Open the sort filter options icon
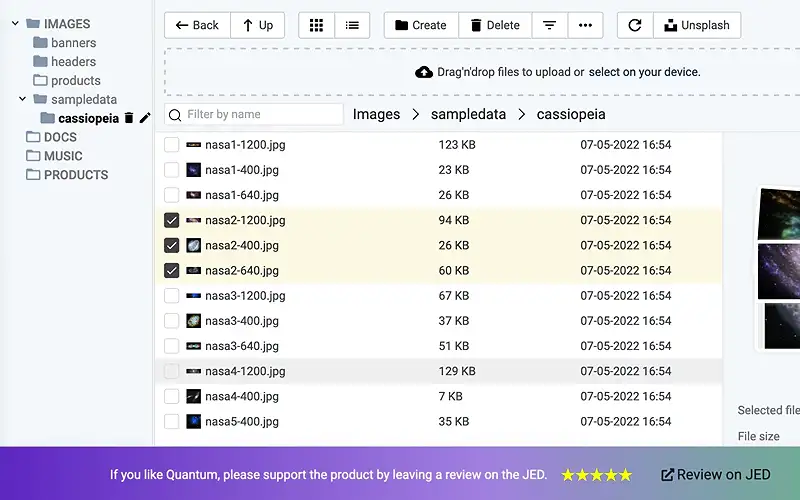Screen dimensions: 800x500 [549, 25]
